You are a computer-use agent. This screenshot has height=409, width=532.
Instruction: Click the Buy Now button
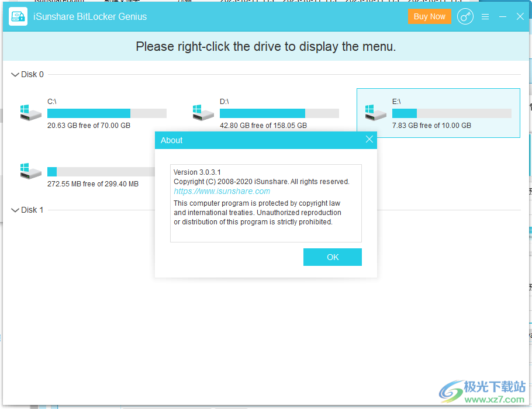pyautogui.click(x=429, y=16)
